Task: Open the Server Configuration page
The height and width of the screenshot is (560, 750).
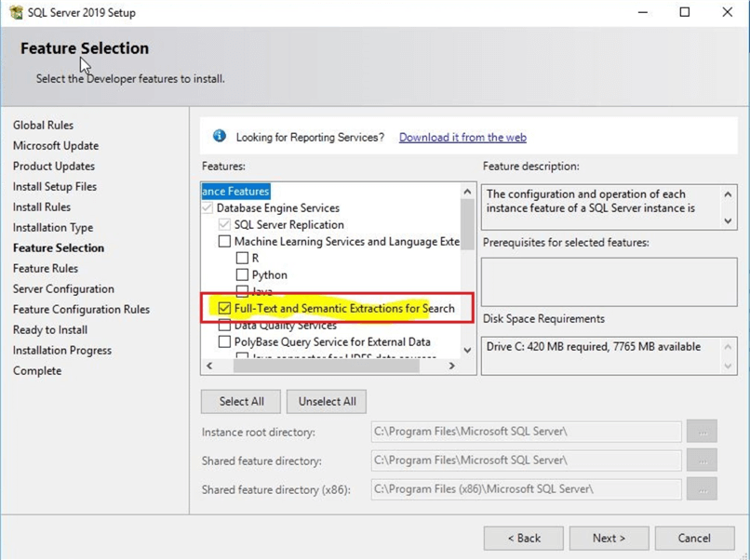Action: 63,288
